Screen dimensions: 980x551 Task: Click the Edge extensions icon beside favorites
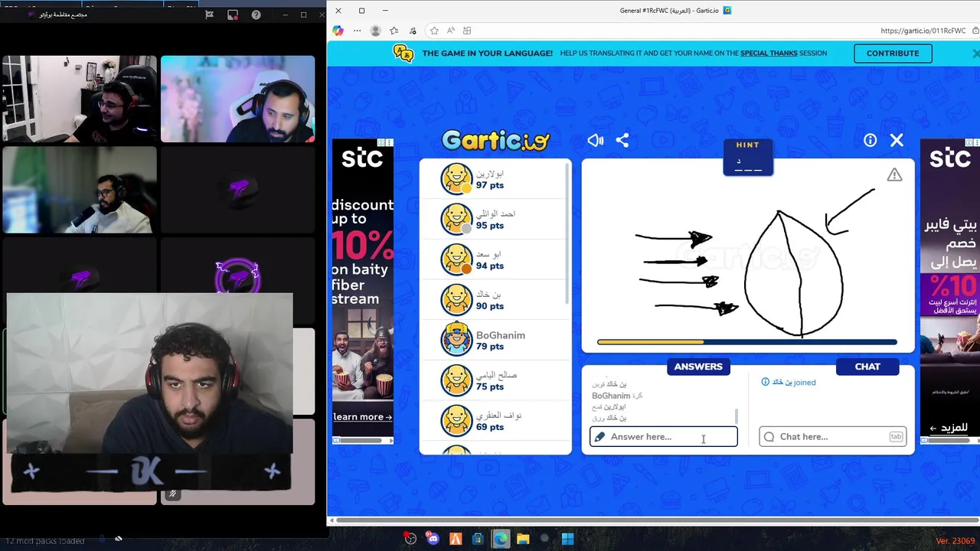point(413,31)
